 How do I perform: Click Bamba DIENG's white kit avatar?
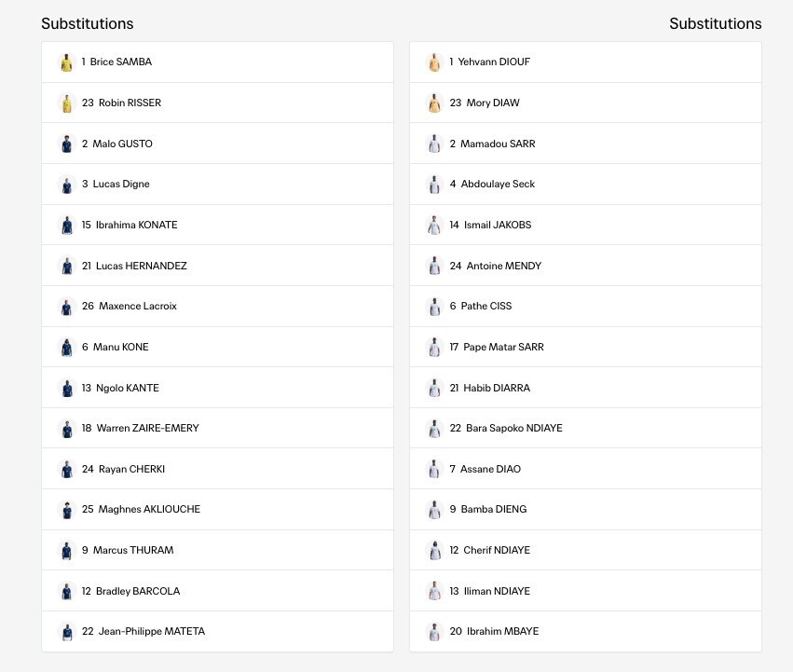(x=434, y=510)
